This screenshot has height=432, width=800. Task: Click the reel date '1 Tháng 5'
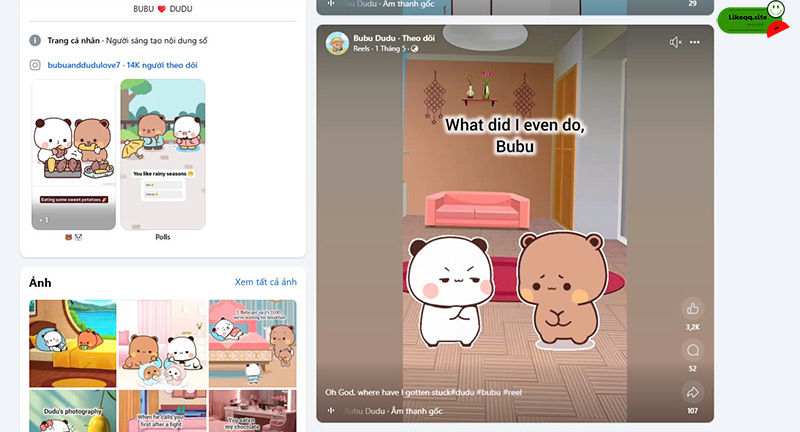point(391,48)
